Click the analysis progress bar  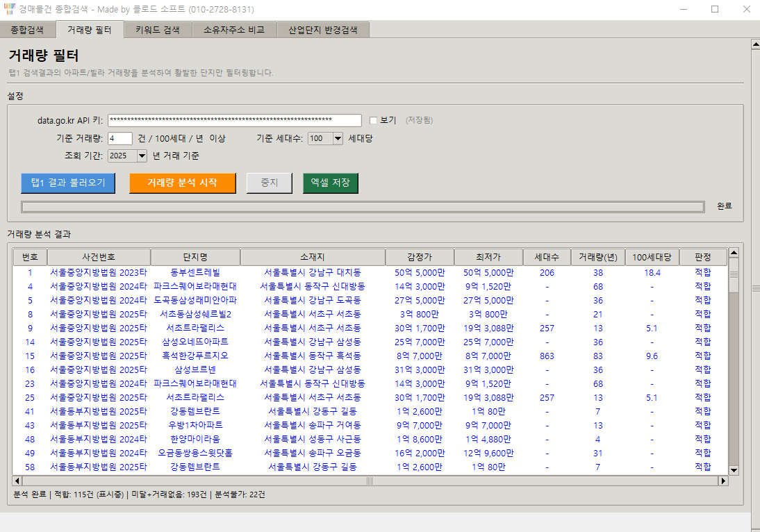pos(362,206)
